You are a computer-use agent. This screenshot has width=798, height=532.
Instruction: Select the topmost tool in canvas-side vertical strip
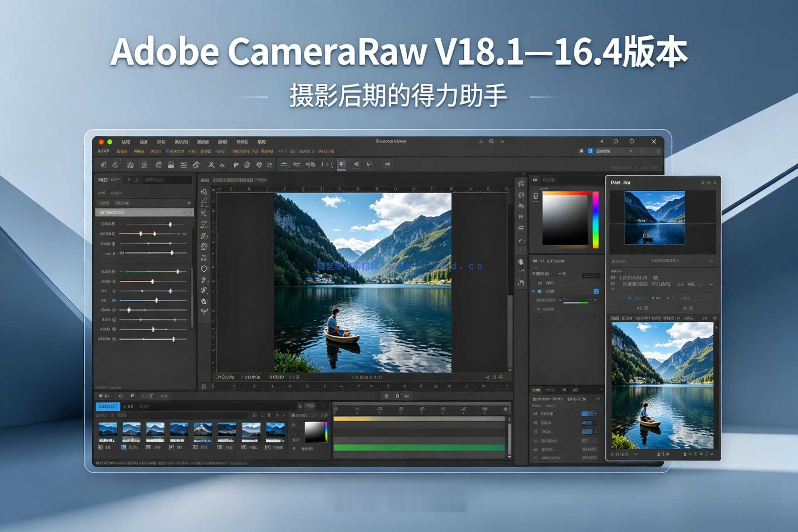[204, 192]
